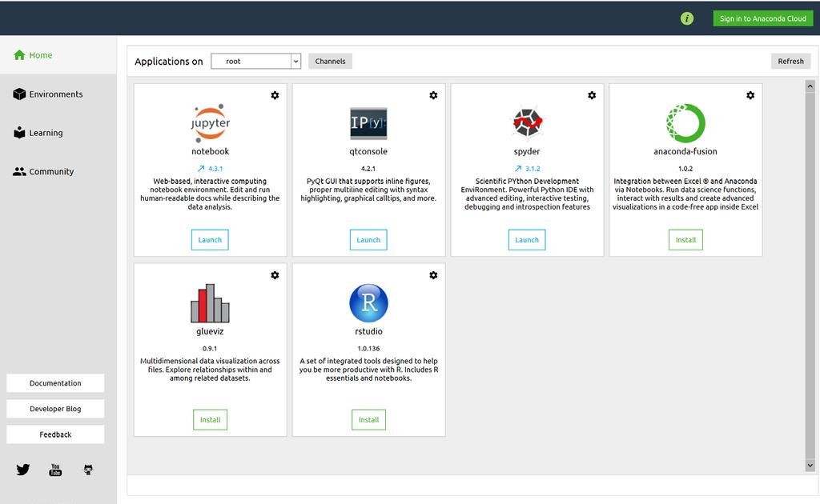The height and width of the screenshot is (504, 820).
Task: Click the Channels button
Action: 330,61
